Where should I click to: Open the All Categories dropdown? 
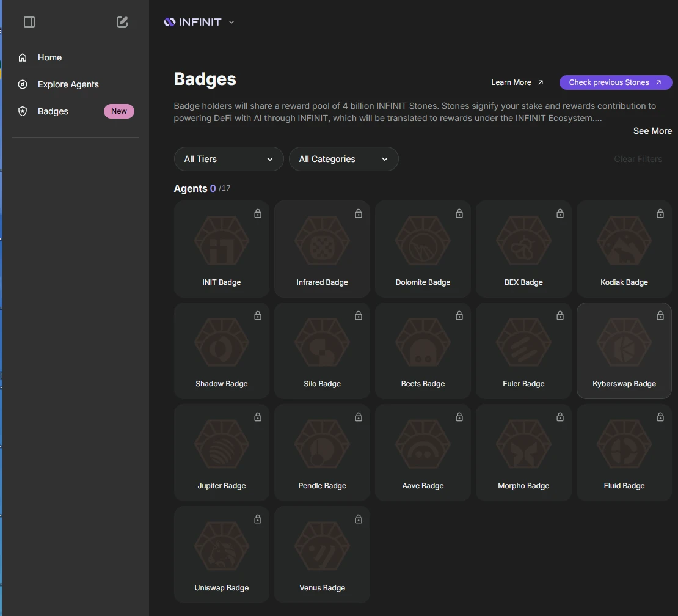coord(343,159)
